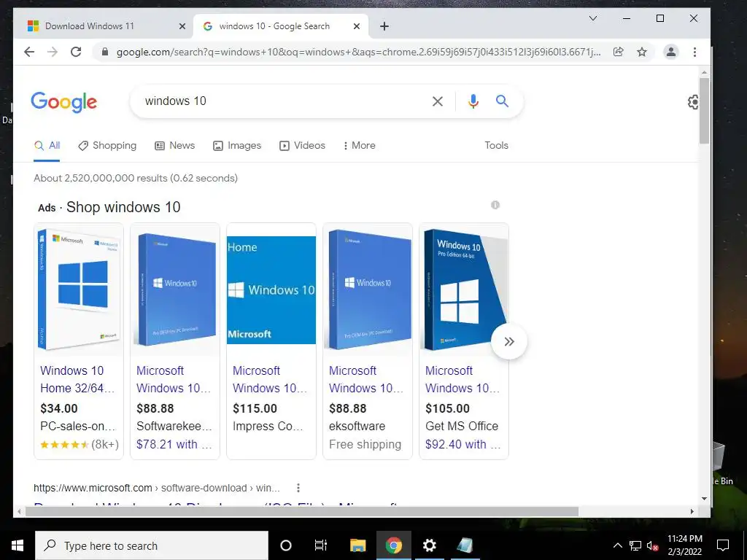Open the network status tray icon
This screenshot has width=747, height=560.
(x=635, y=545)
